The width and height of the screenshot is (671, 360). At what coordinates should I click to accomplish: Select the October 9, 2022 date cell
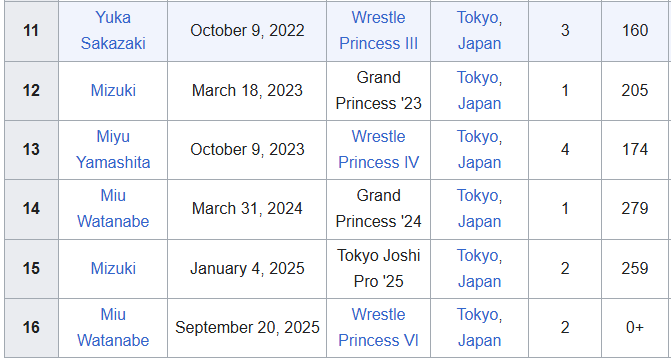(247, 31)
